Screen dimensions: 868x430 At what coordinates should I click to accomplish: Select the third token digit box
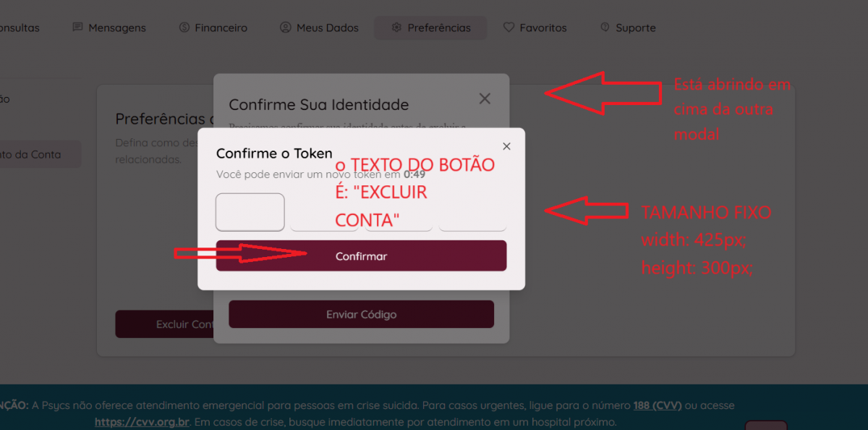[399, 212]
